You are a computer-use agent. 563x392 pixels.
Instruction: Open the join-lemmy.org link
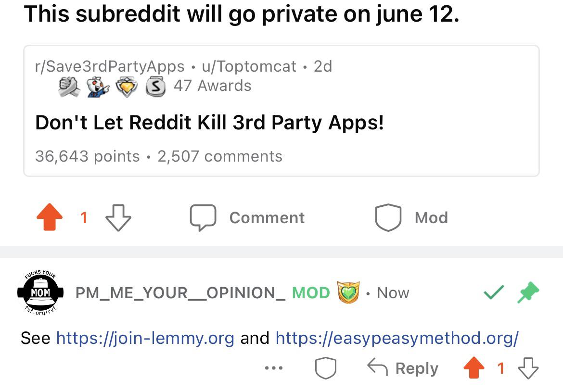(145, 338)
